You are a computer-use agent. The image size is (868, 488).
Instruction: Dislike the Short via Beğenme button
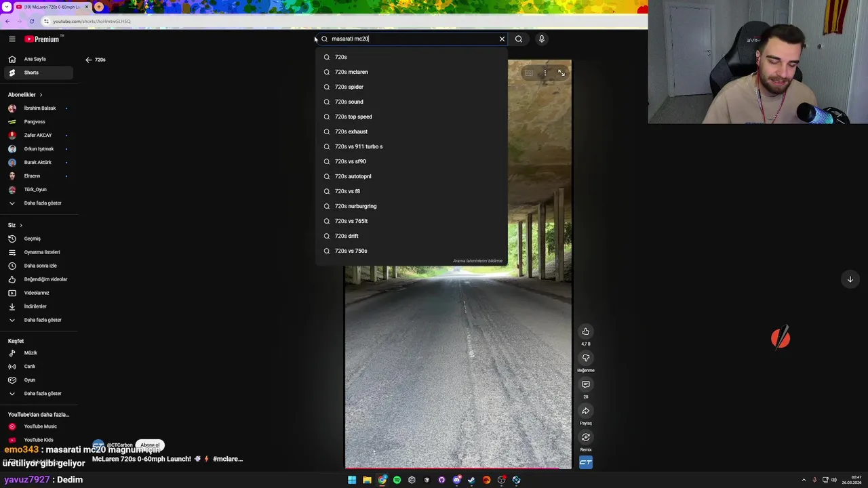pos(586,358)
